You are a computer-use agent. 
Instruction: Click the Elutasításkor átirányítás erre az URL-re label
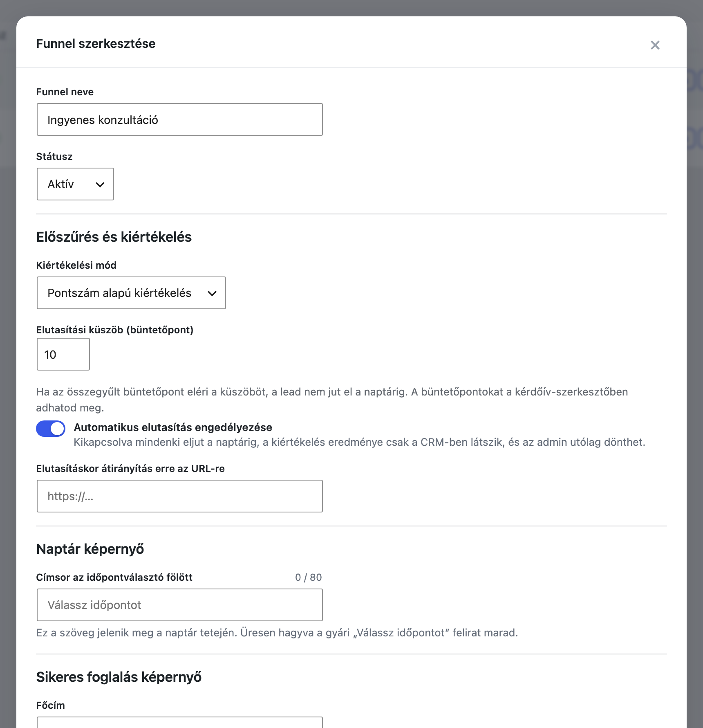[130, 469]
